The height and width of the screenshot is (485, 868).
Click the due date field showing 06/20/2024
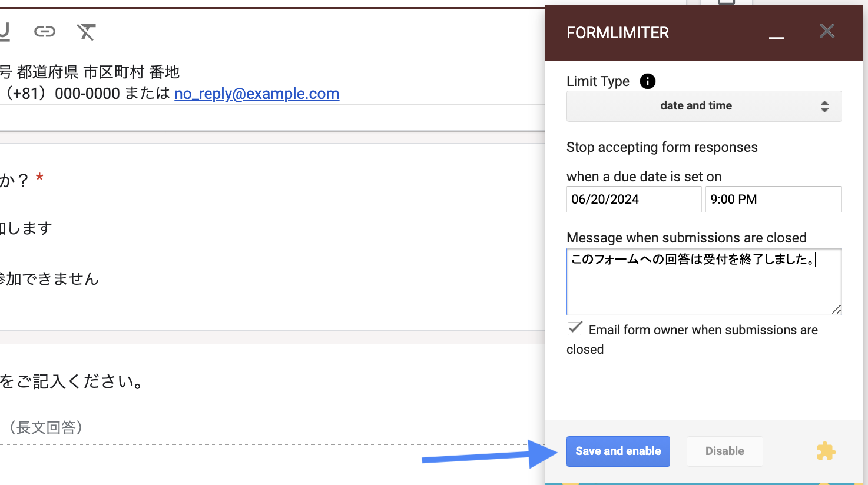[634, 200]
